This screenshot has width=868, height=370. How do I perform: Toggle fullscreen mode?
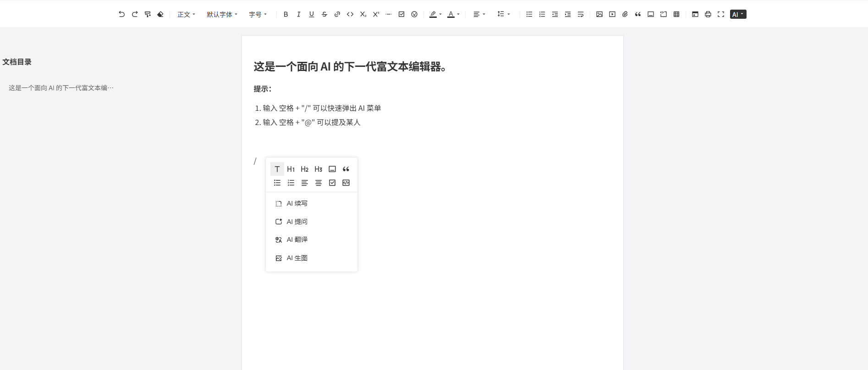pyautogui.click(x=721, y=14)
